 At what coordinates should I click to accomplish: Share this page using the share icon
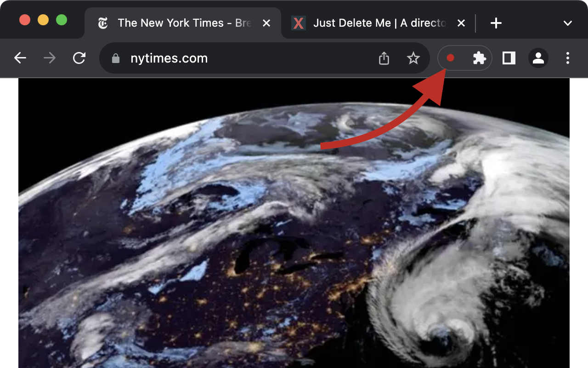coord(384,58)
